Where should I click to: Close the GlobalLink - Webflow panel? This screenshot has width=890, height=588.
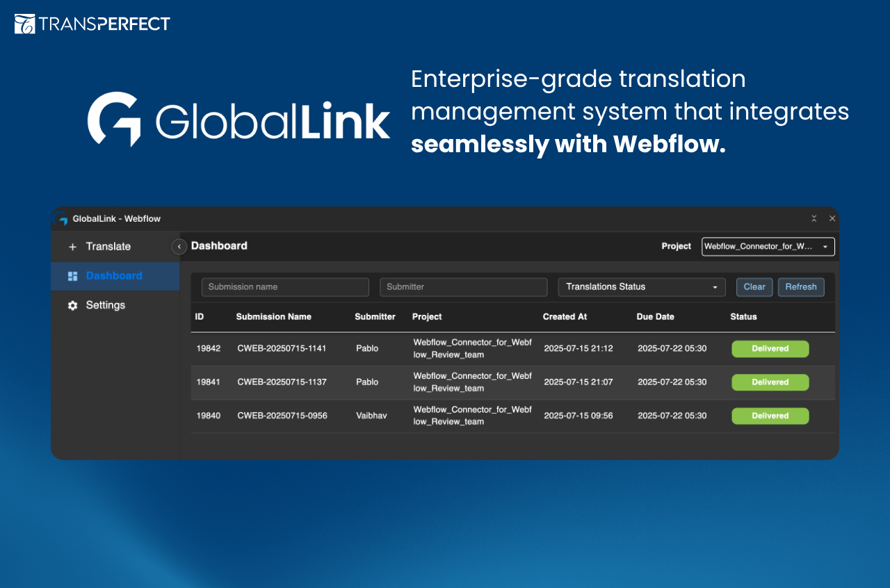coord(832,218)
